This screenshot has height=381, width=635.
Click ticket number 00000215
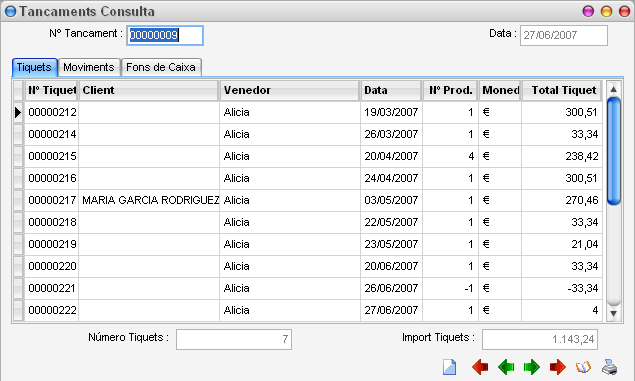pyautogui.click(x=52, y=156)
